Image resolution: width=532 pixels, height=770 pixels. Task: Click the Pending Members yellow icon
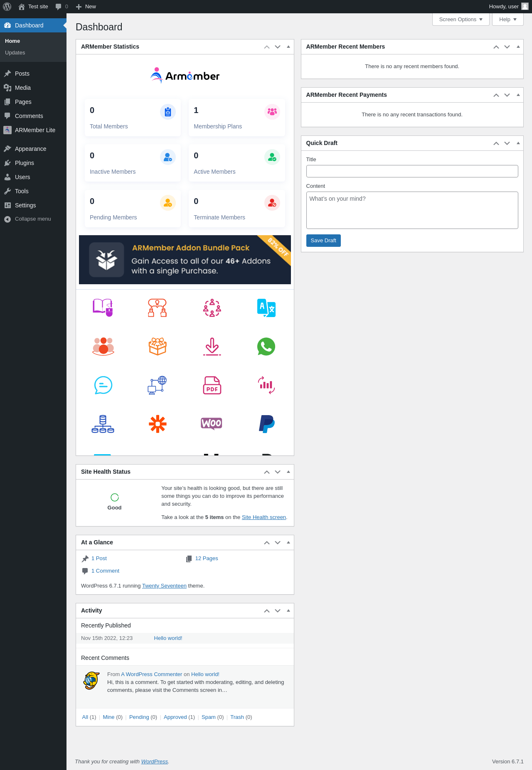click(x=168, y=203)
